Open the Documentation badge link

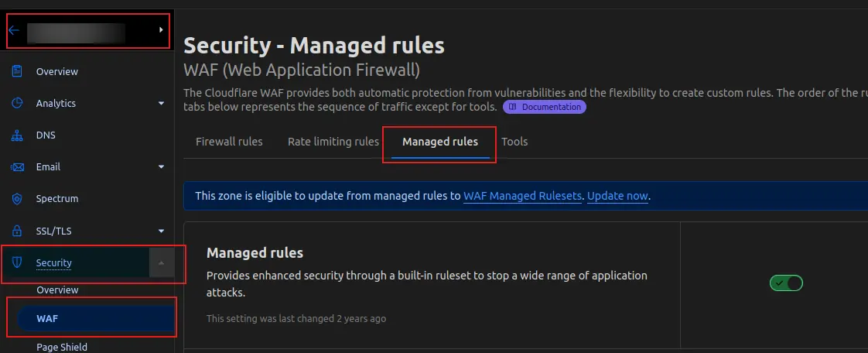545,107
